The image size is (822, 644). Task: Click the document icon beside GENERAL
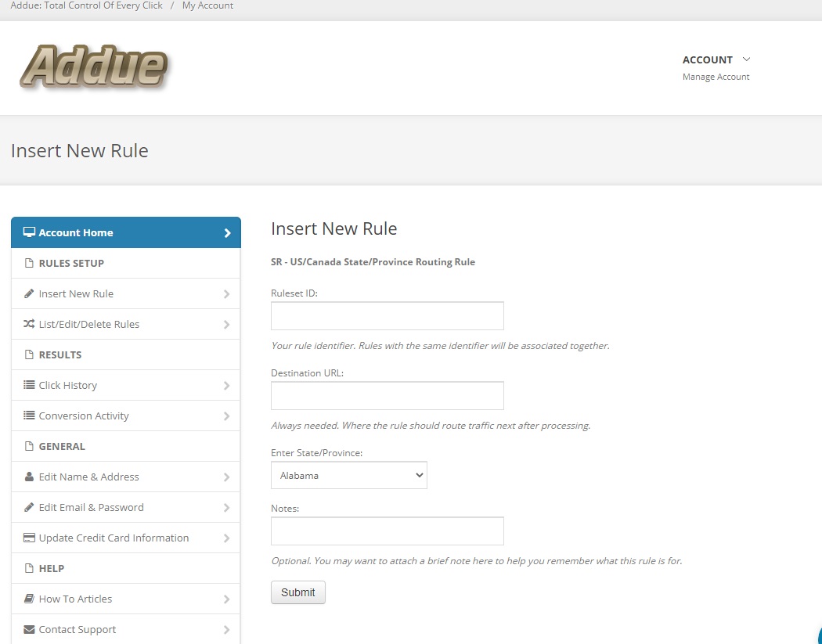coord(30,446)
